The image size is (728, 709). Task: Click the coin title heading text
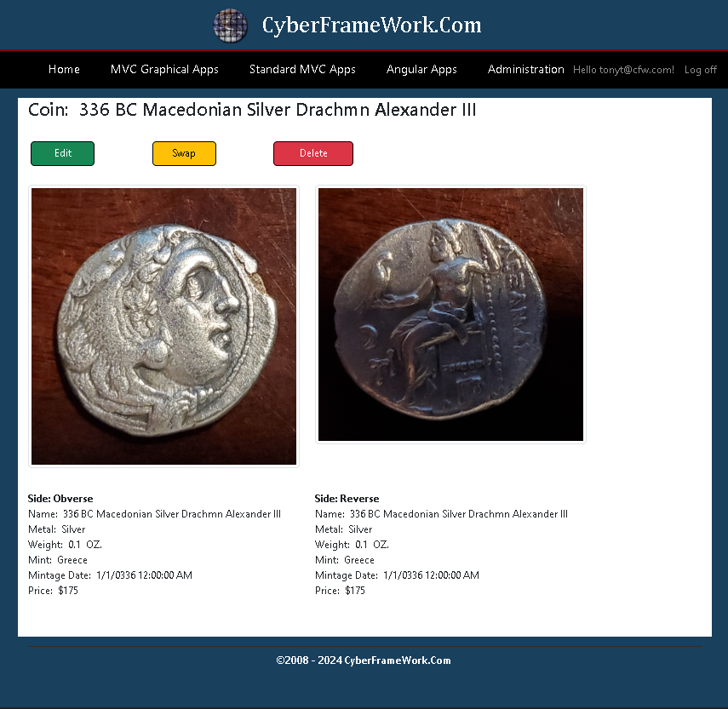(252, 110)
